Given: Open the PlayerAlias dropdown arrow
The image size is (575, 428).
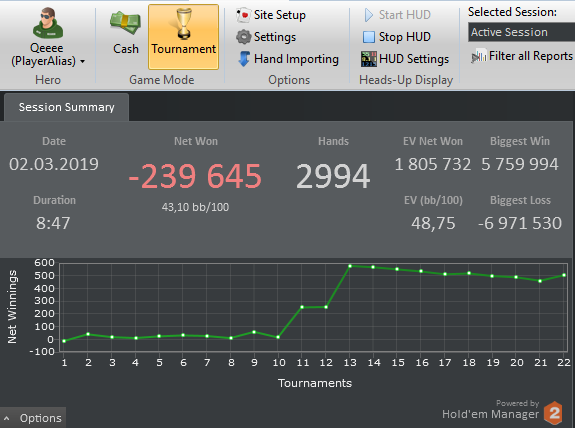Looking at the screenshot, I should click(x=83, y=61).
